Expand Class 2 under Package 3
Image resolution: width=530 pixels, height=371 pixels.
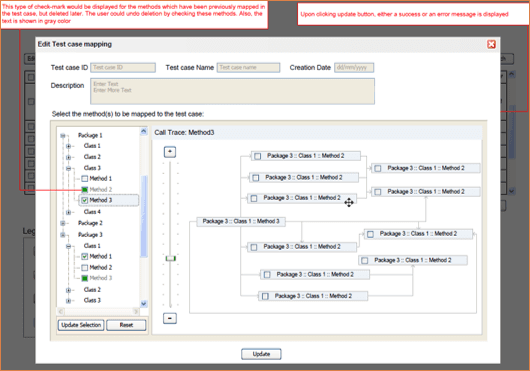69,290
